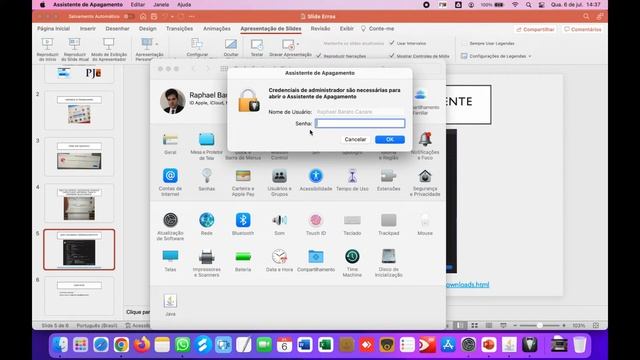Open the Editar menu
This screenshot has width=640, height=360.
point(138,4)
